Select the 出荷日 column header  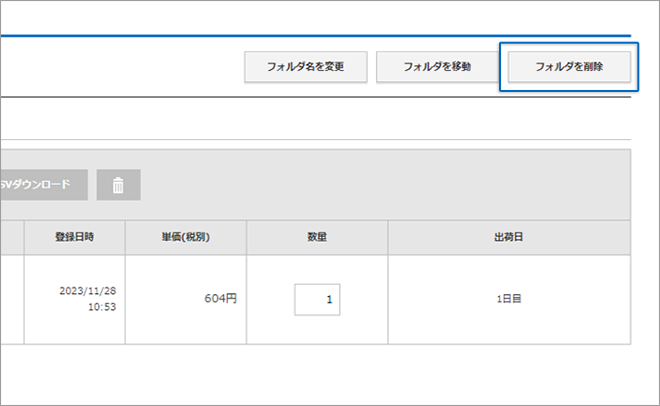[x=509, y=237]
